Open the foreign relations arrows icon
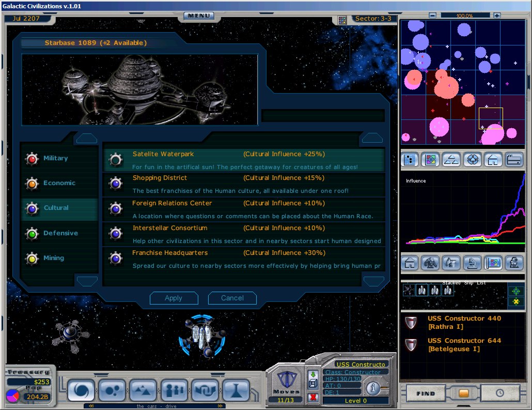Screen dimensions: 532x410 pos(205,390)
